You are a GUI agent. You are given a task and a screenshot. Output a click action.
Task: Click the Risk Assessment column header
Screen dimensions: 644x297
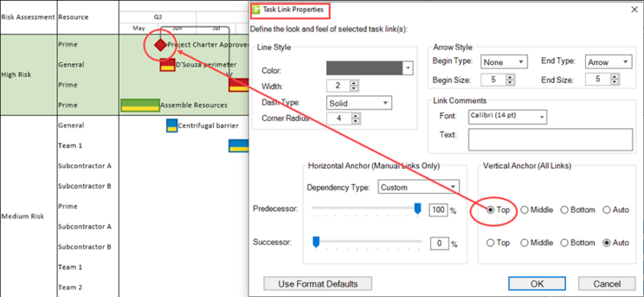click(x=28, y=17)
